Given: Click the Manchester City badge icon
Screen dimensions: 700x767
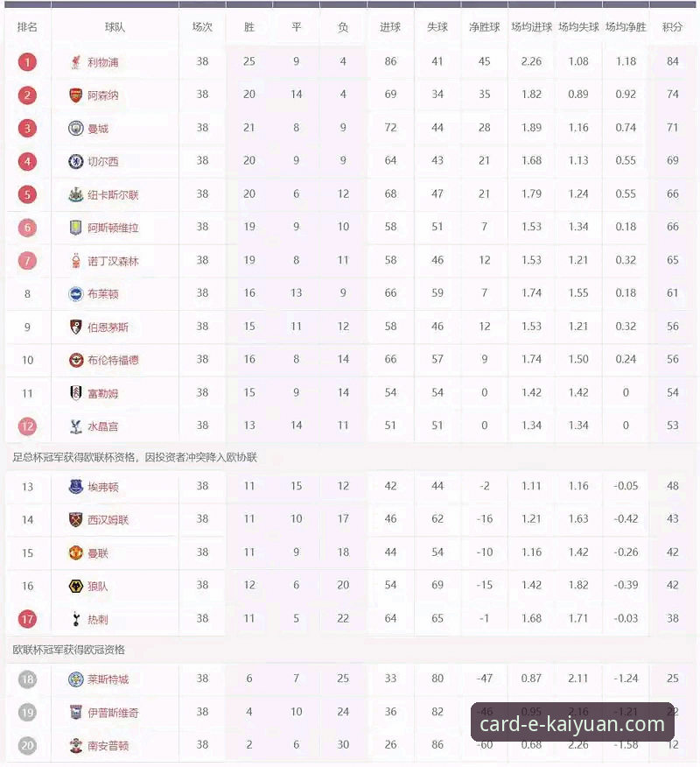Looking at the screenshot, I should 76,128.
